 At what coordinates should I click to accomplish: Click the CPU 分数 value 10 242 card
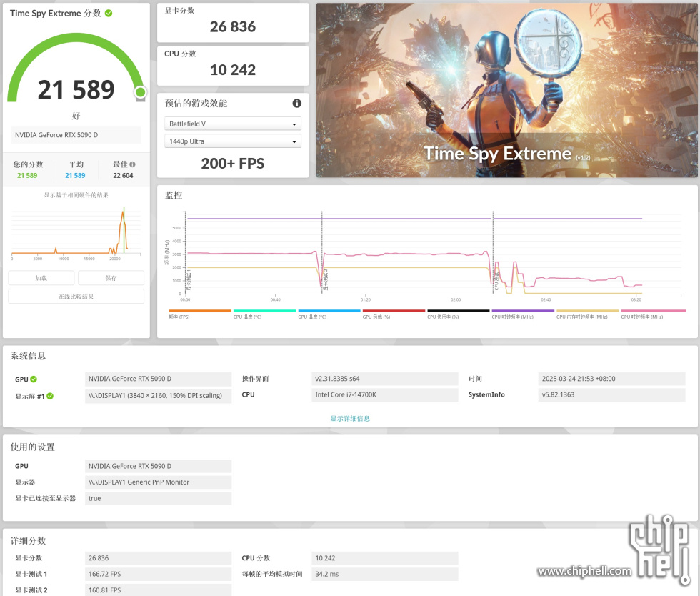233,66
